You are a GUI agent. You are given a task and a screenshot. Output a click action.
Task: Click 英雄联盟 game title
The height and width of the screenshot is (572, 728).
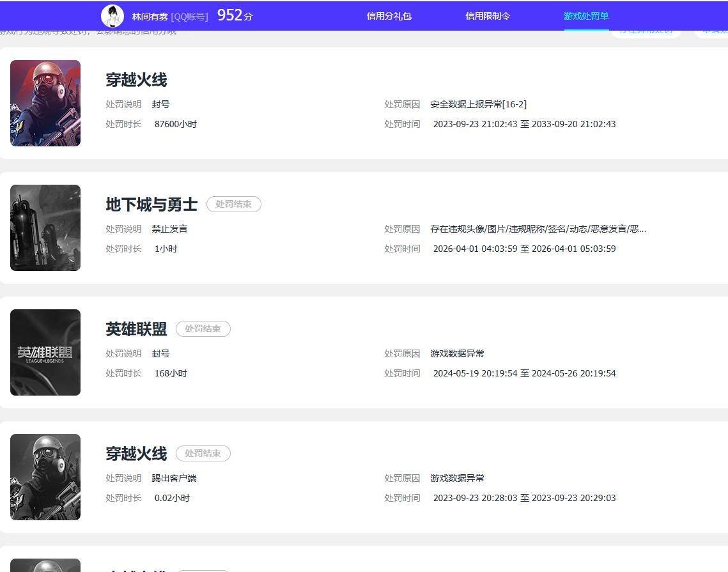coord(136,329)
